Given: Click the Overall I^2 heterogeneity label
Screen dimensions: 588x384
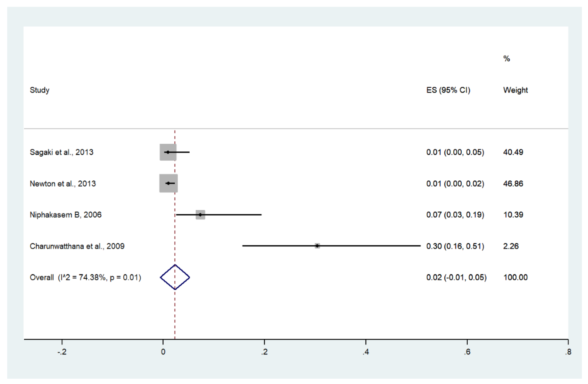Looking at the screenshot, I should point(85,277).
